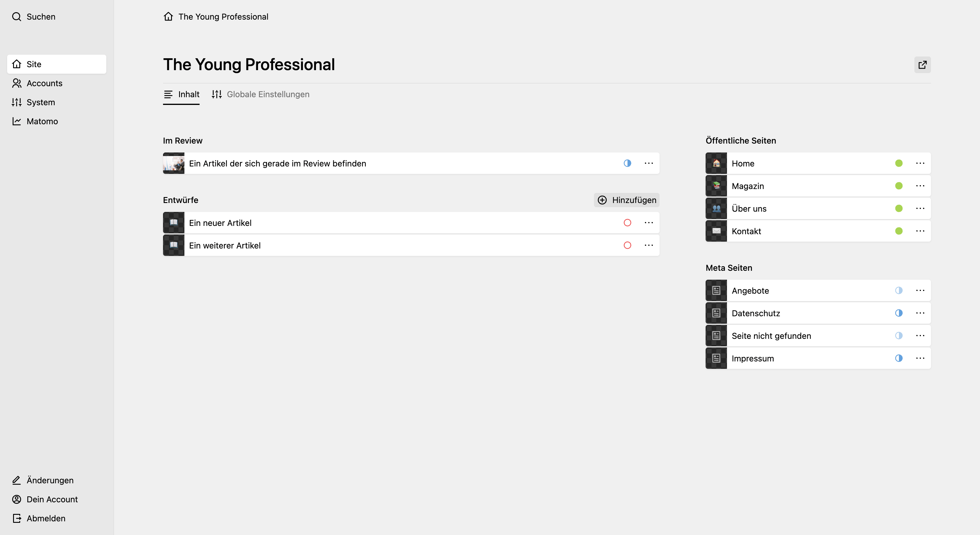This screenshot has height=535, width=980.
Task: Toggle green status of Kontakt page
Action: point(899,231)
